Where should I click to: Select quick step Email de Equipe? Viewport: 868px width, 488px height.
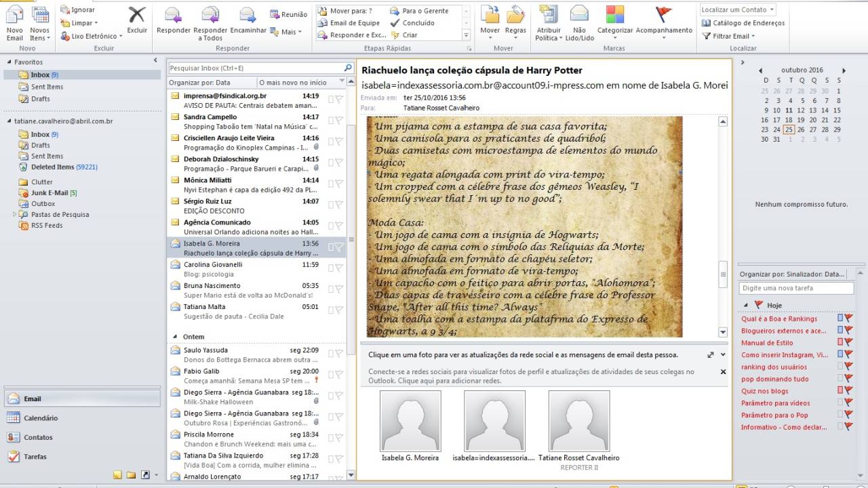click(349, 23)
